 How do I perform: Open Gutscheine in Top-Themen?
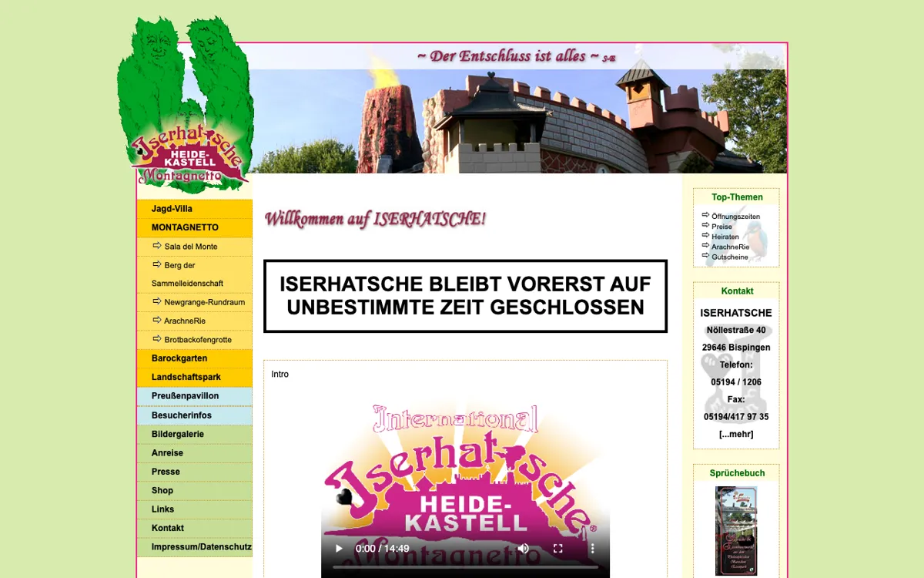click(x=730, y=257)
